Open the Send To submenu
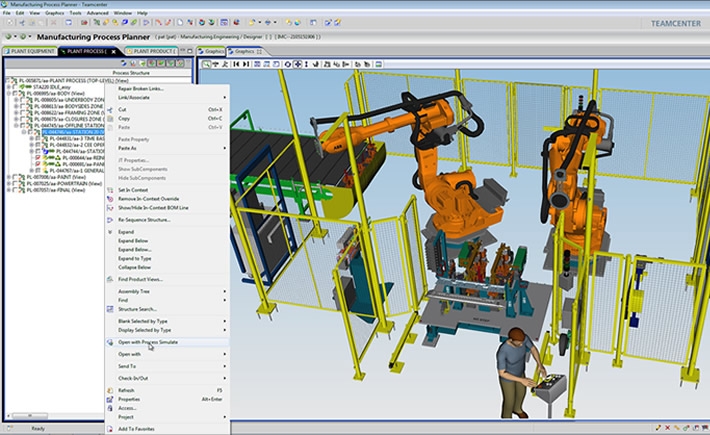Viewport: 710px width, 435px height. click(x=167, y=366)
